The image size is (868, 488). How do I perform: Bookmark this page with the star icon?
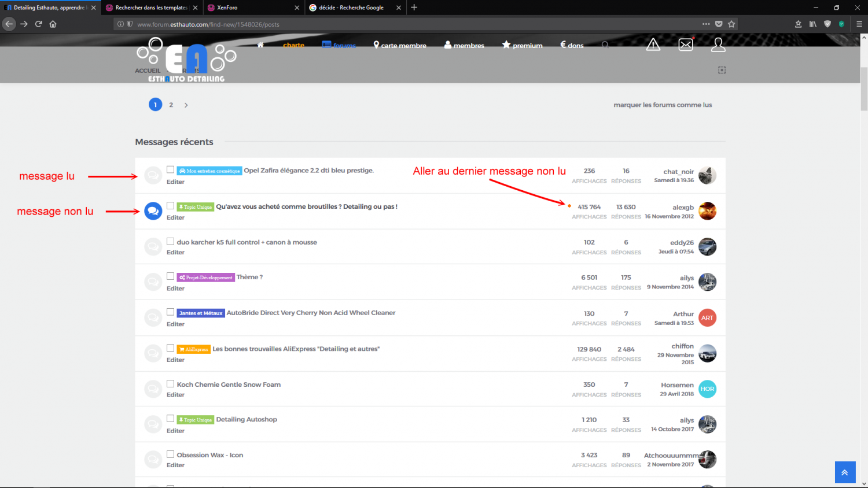pyautogui.click(x=731, y=24)
